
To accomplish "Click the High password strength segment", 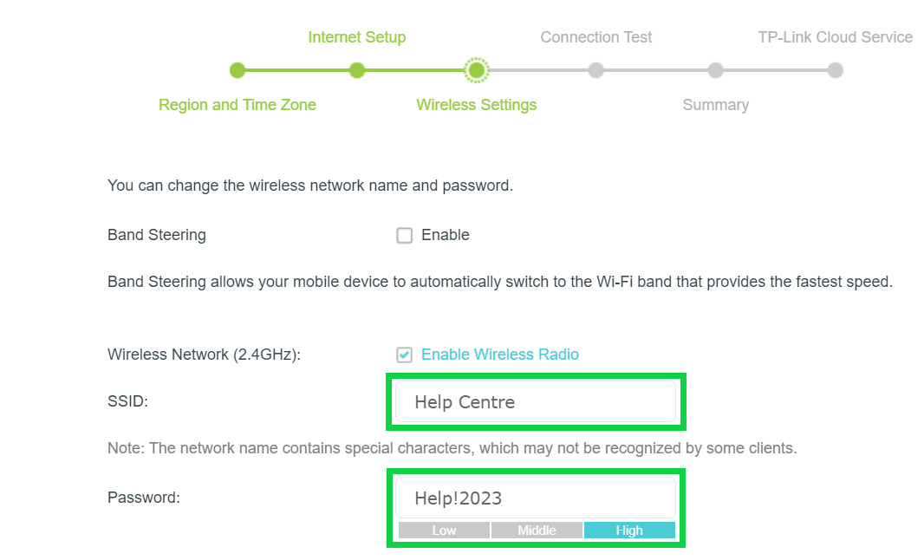I will click(x=629, y=531).
